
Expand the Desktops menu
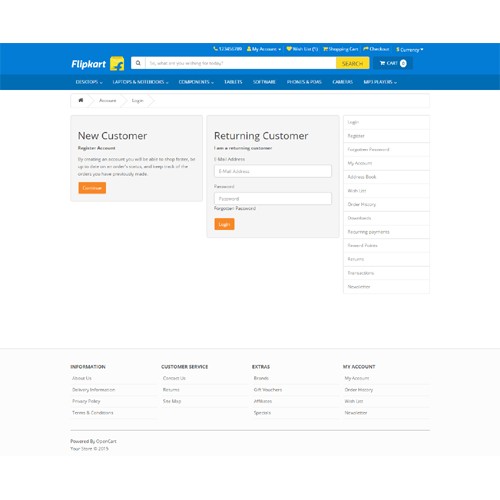89,82
